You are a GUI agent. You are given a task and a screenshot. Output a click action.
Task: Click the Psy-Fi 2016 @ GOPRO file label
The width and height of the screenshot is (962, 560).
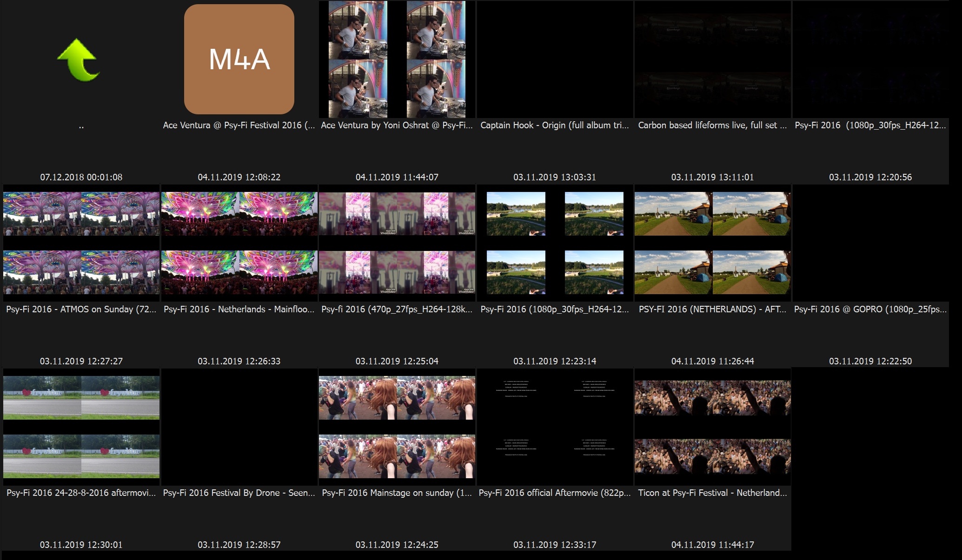(x=870, y=309)
